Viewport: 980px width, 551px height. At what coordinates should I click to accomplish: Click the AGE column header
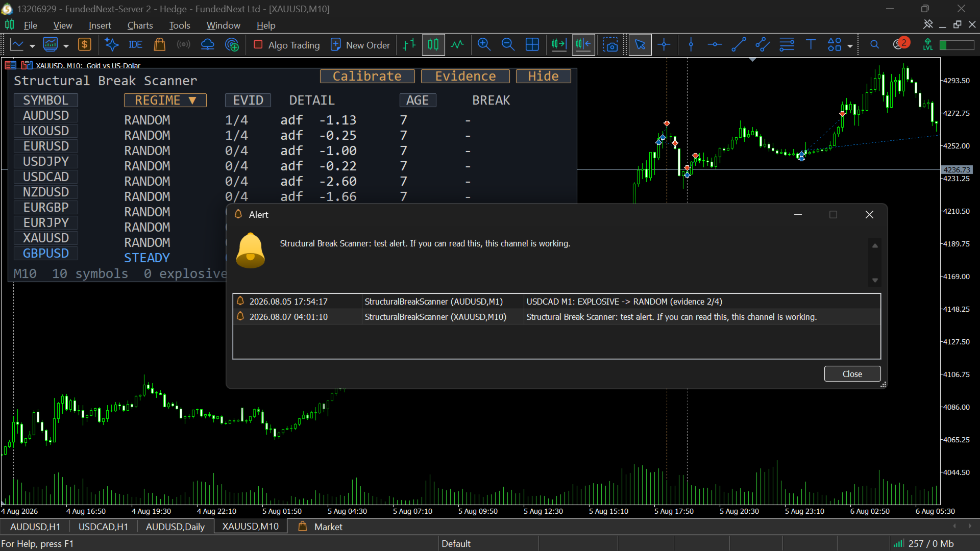click(x=418, y=101)
